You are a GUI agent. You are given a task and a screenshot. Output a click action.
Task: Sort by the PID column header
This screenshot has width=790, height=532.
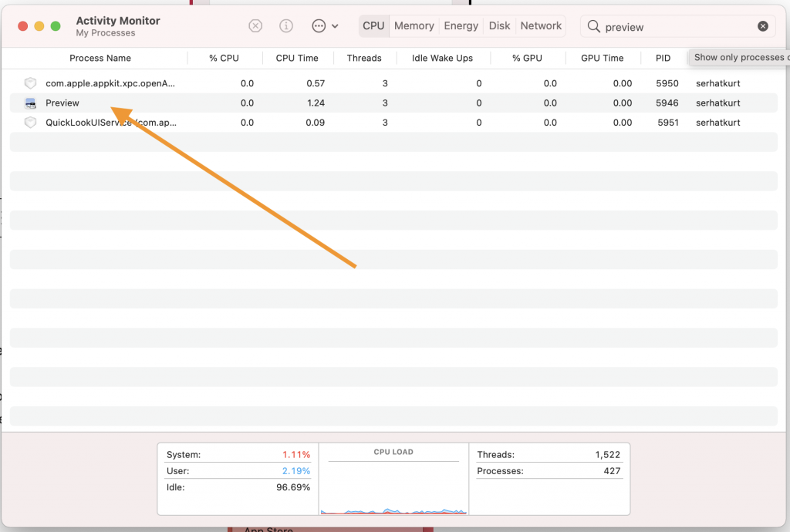(x=663, y=58)
